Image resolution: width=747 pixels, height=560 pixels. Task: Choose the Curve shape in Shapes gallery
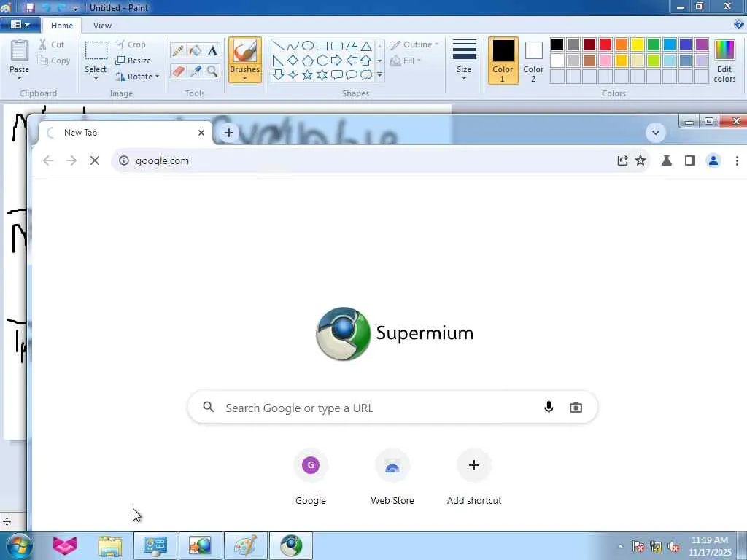(293, 46)
